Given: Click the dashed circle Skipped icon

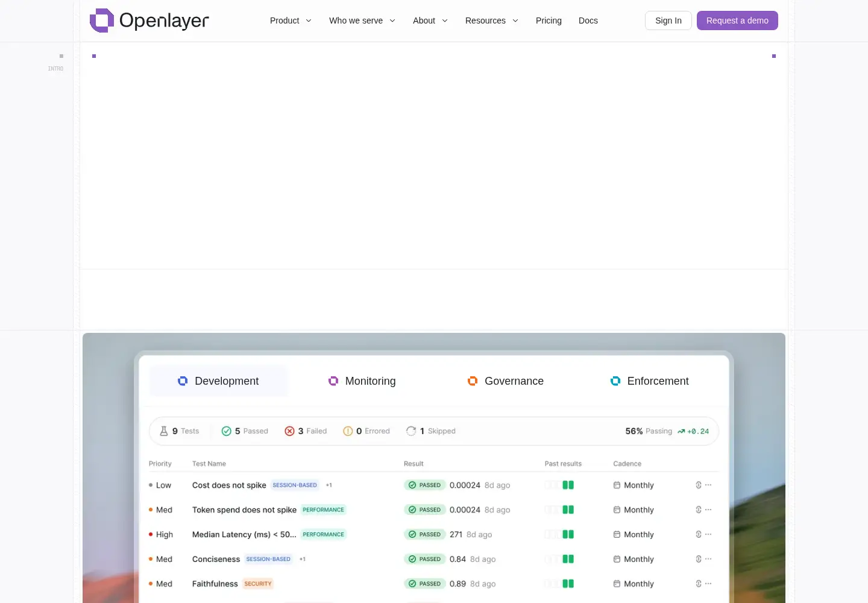Looking at the screenshot, I should pyautogui.click(x=411, y=431).
